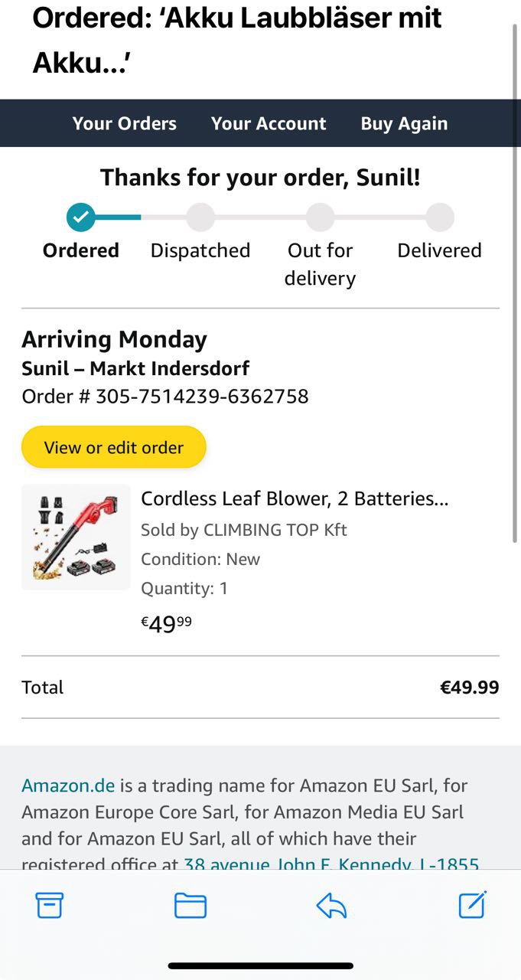Open the Amazon.de link
The image size is (521, 980).
[68, 786]
